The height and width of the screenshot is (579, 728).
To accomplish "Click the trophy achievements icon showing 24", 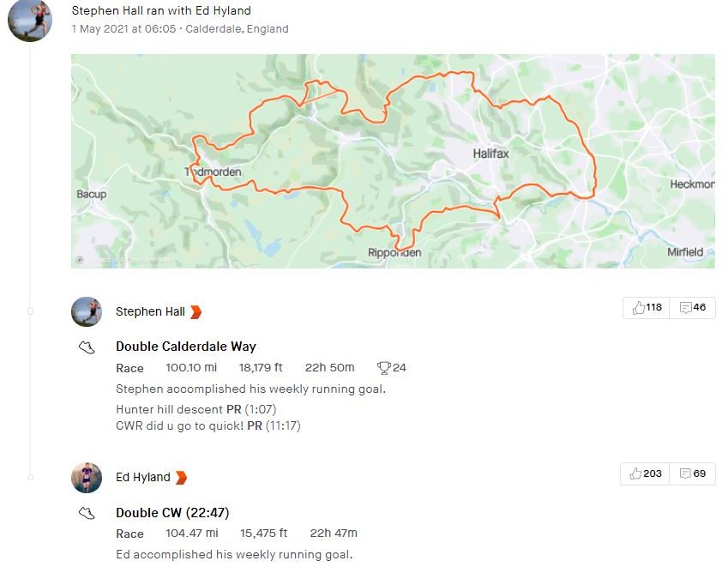I will click(x=384, y=368).
